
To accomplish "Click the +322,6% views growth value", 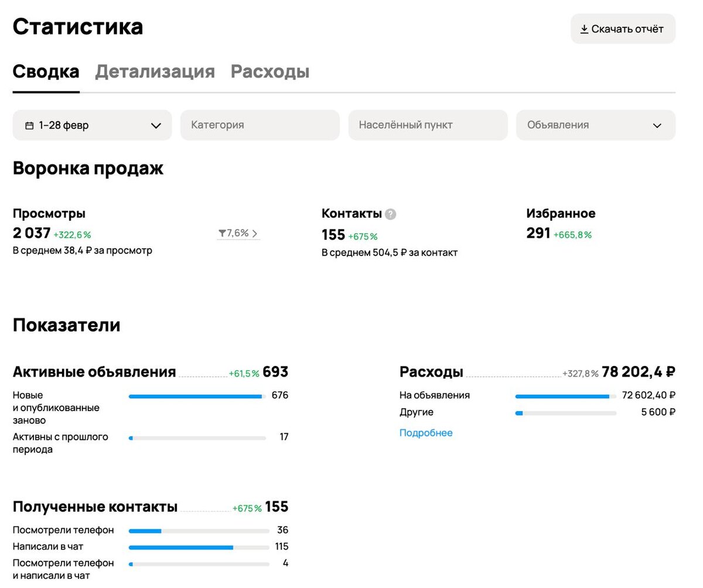I will pyautogui.click(x=72, y=235).
